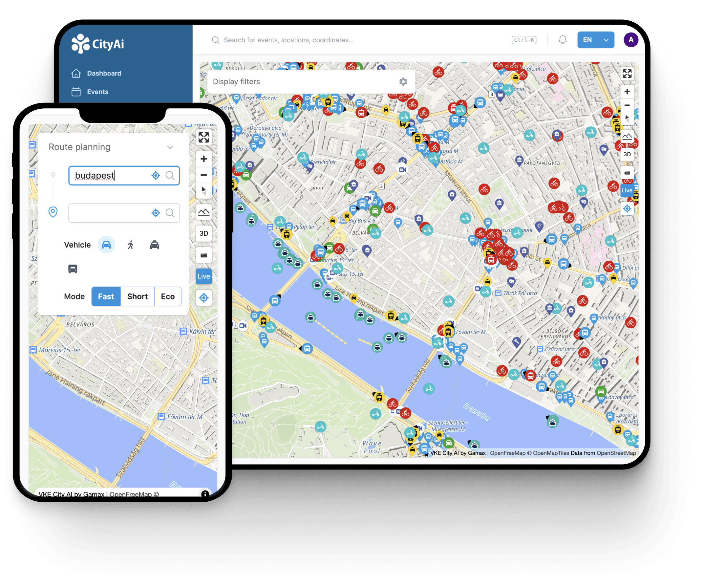Select the car vehicle icon
Image resolution: width=703 pixels, height=588 pixels.
point(105,245)
